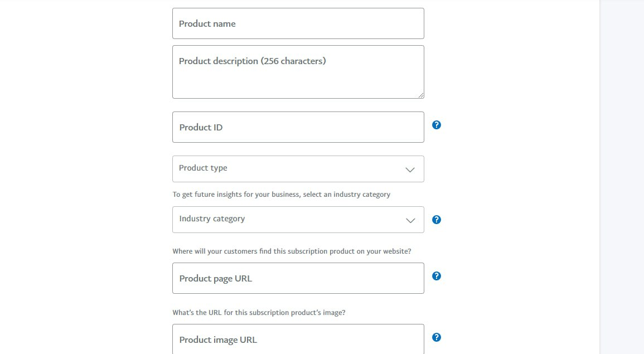Click help icon next to Product image URL
Image resolution: width=644 pixels, height=354 pixels.
click(x=437, y=337)
